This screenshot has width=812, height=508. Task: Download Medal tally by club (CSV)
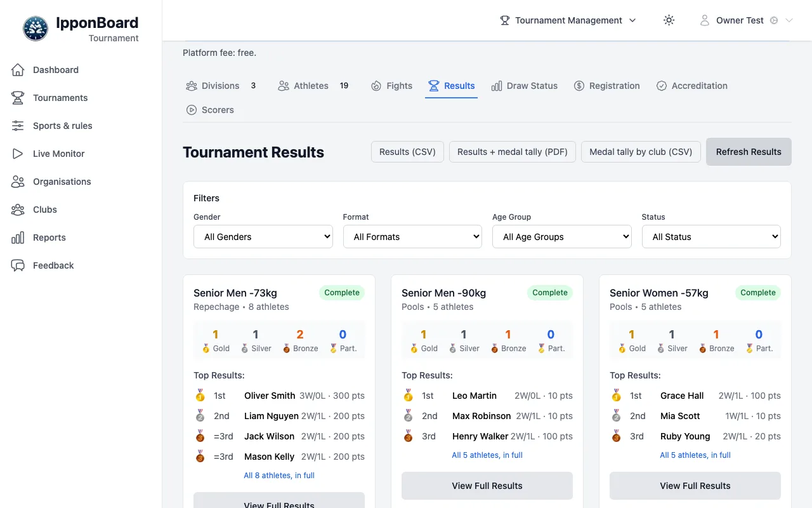pos(641,152)
